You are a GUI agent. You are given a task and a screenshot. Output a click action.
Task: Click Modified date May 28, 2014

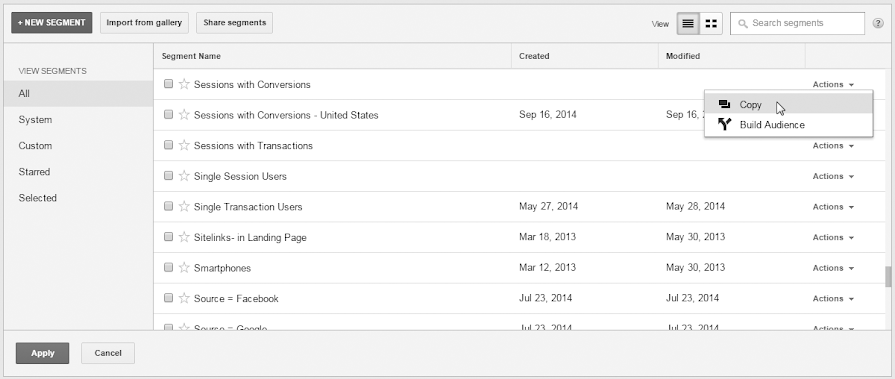pos(695,207)
